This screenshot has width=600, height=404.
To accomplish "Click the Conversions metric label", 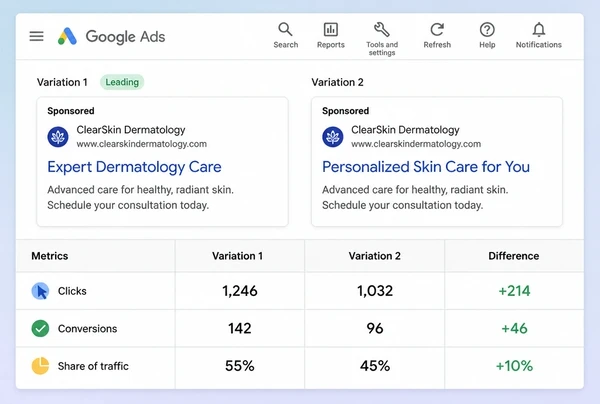I will pyautogui.click(x=87, y=329).
